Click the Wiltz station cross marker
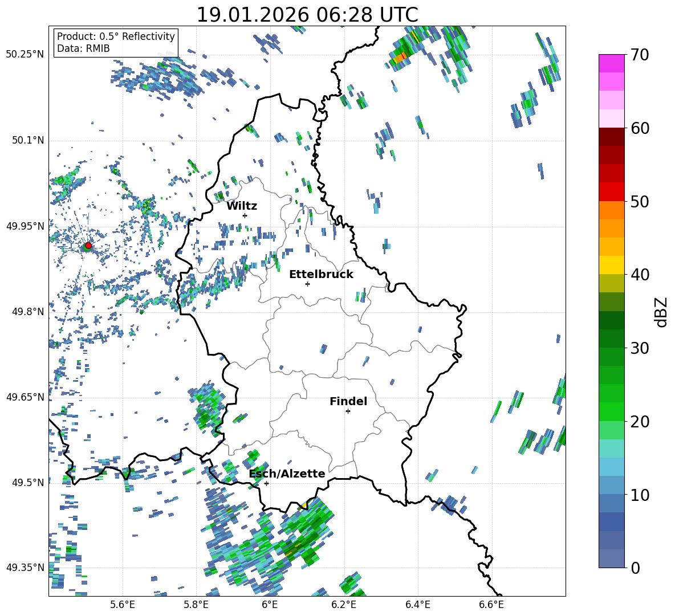The image size is (675, 616). pyautogui.click(x=245, y=215)
